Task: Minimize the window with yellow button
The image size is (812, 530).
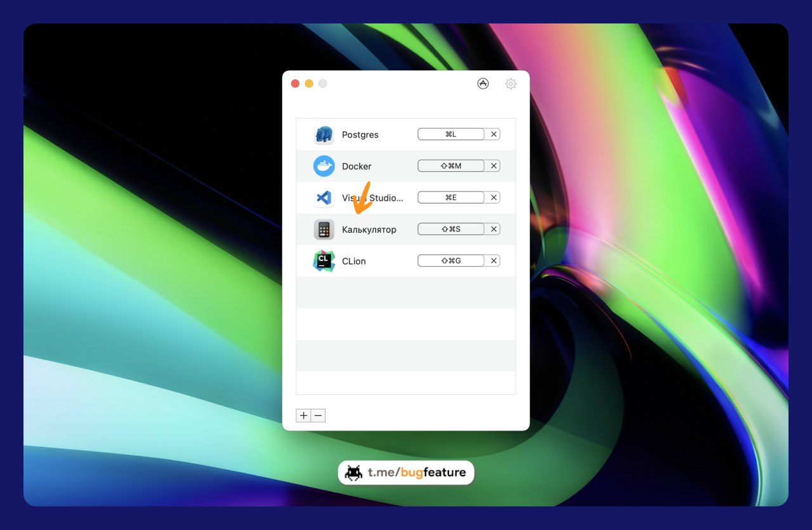Action: [x=309, y=84]
